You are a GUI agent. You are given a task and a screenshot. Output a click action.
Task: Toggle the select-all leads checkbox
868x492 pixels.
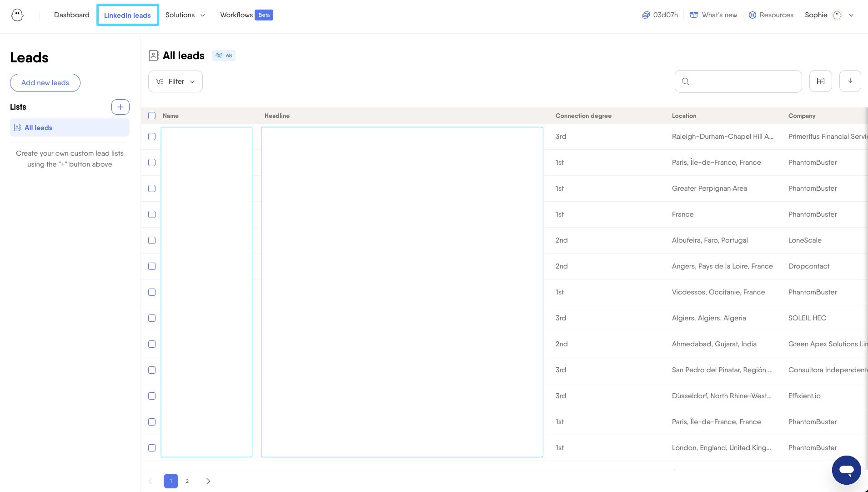152,116
